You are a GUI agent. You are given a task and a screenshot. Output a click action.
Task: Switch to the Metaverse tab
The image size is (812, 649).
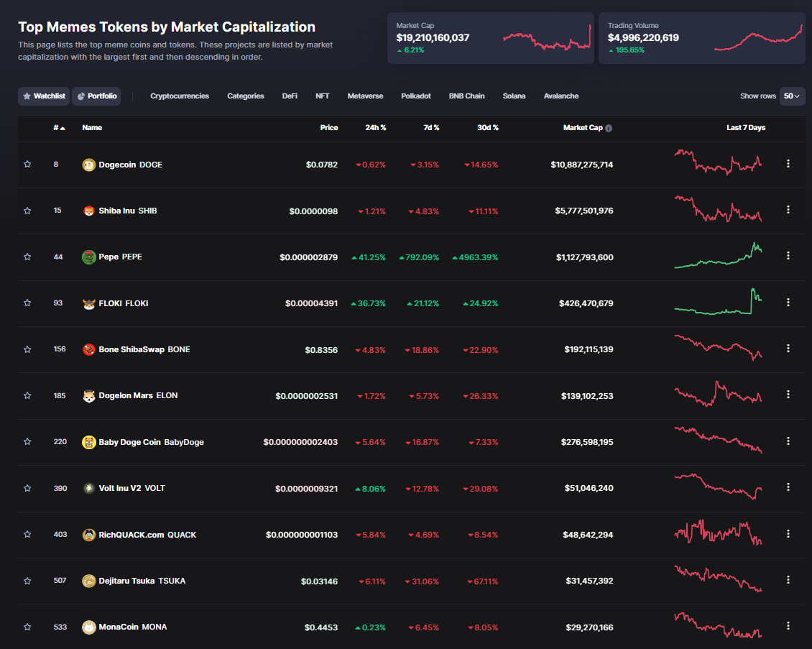coord(365,96)
